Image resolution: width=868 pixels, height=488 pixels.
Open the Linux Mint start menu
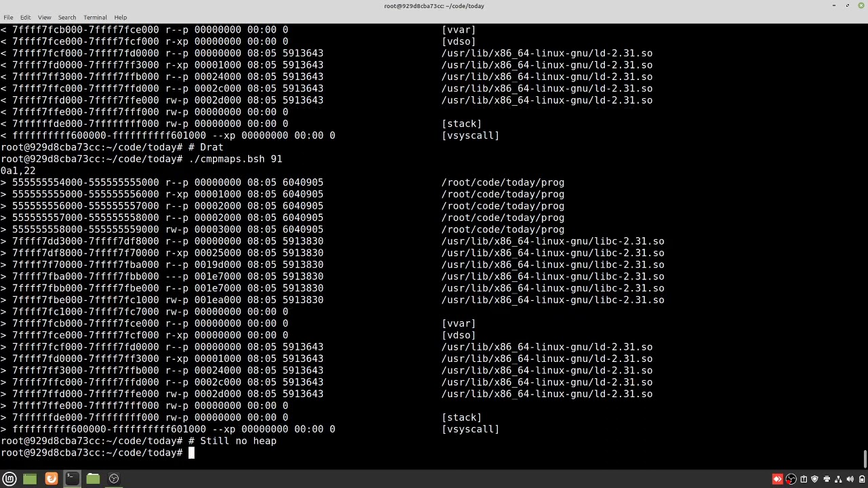pos(9,479)
